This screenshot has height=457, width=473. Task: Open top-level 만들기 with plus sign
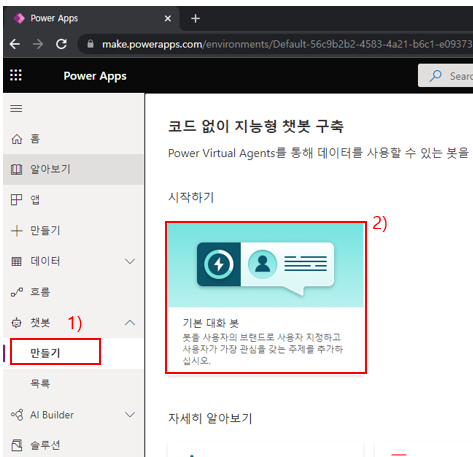point(73,231)
